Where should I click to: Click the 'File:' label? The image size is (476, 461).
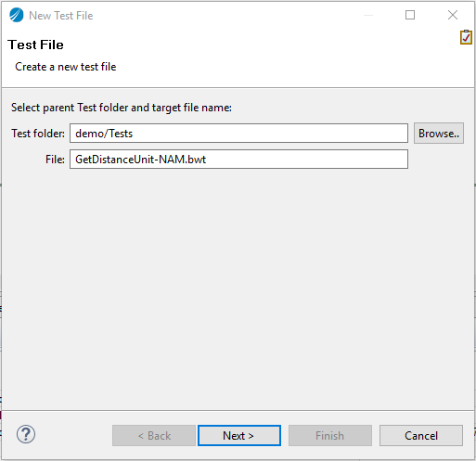coord(55,160)
